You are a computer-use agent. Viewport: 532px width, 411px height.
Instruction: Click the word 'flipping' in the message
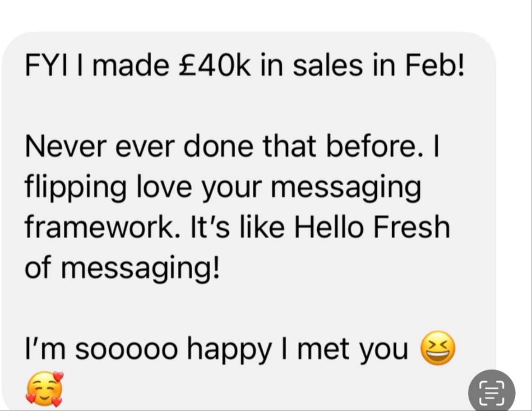coord(76,188)
